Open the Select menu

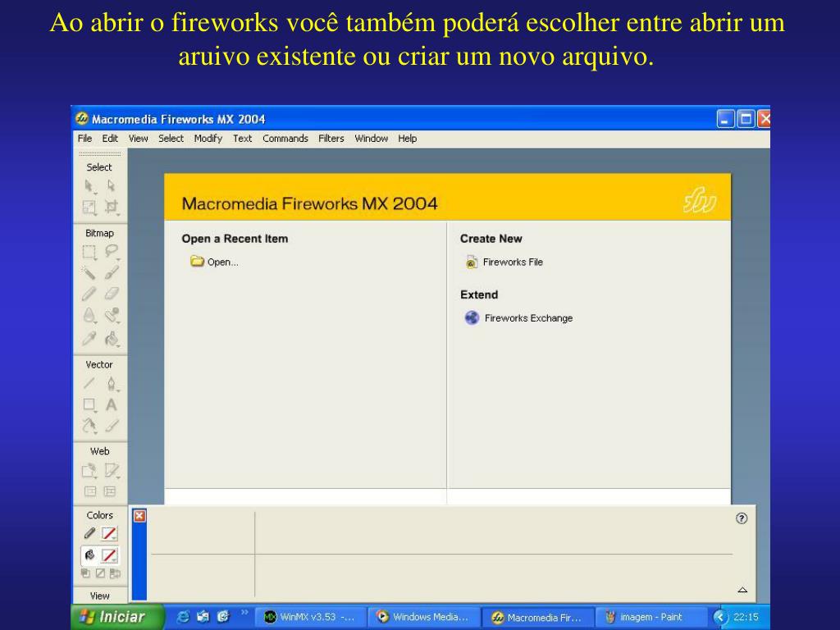[171, 138]
